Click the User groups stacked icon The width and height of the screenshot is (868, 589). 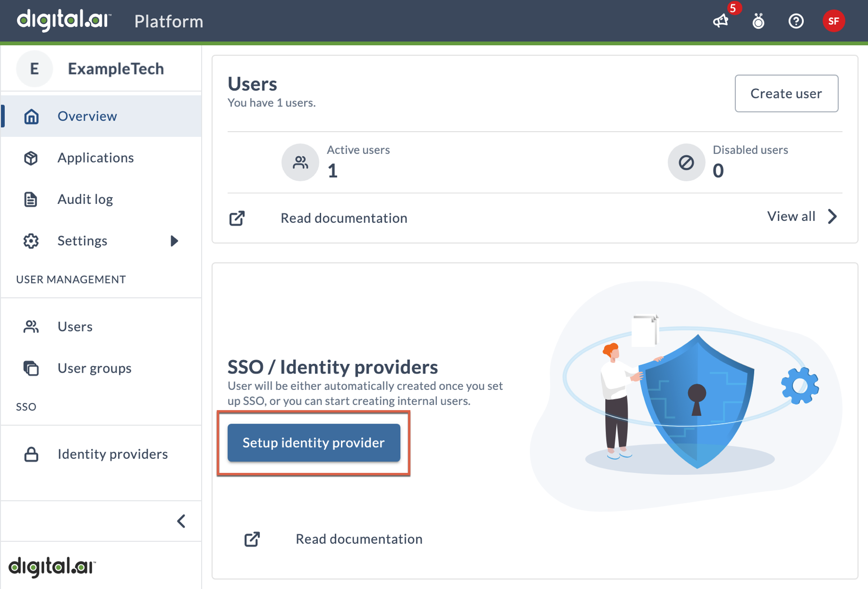click(31, 368)
